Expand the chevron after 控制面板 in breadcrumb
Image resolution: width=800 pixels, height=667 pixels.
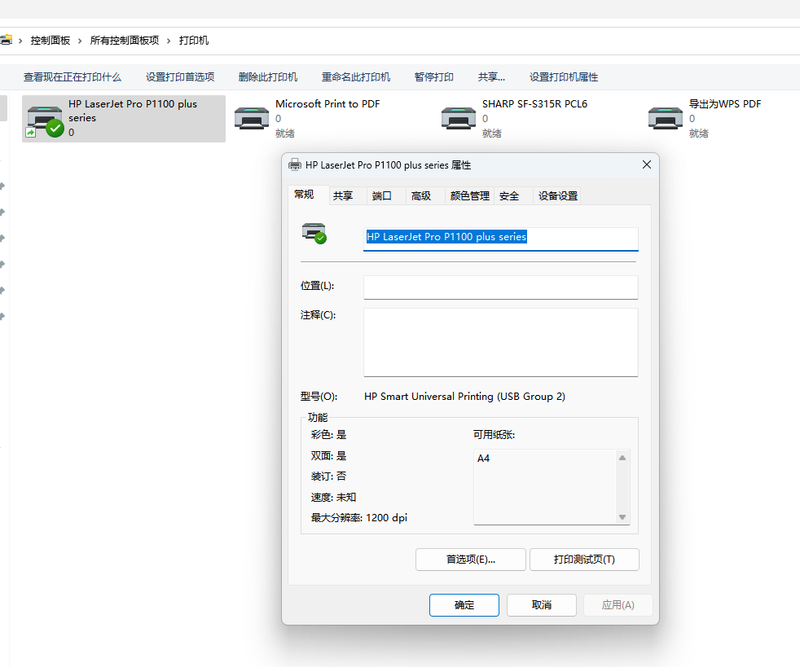pyautogui.click(x=80, y=40)
